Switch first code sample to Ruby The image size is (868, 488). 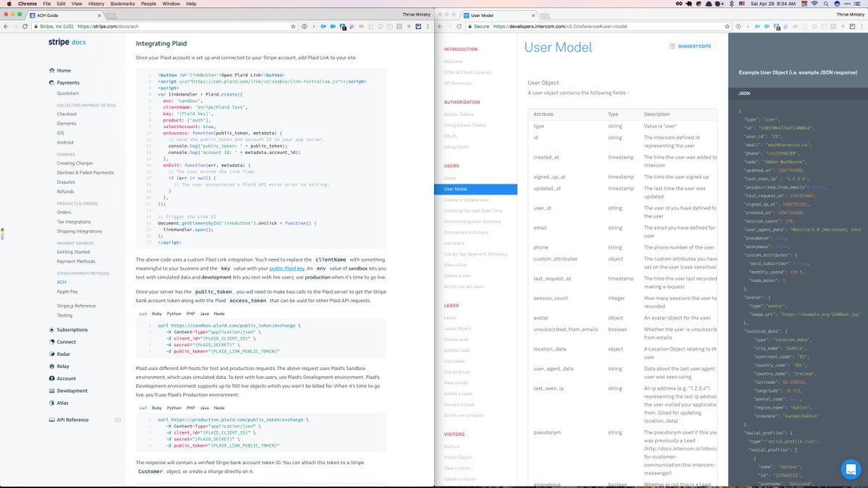point(157,314)
